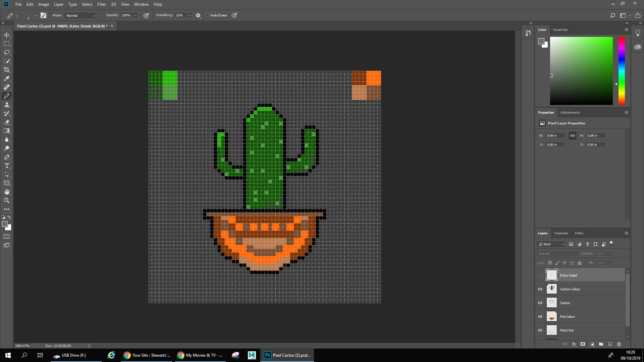Select the Type tool
644x362 pixels.
point(7,166)
